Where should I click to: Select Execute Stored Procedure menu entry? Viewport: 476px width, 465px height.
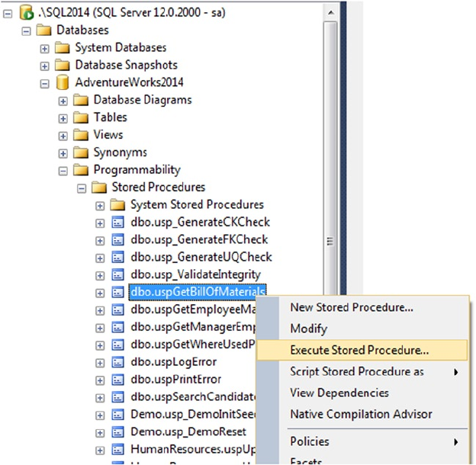pyautogui.click(x=362, y=350)
